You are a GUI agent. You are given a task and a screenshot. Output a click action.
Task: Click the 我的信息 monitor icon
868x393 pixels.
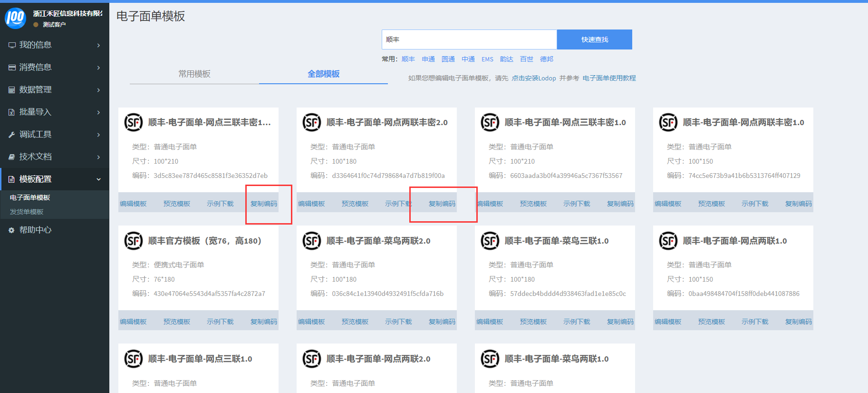pos(12,45)
